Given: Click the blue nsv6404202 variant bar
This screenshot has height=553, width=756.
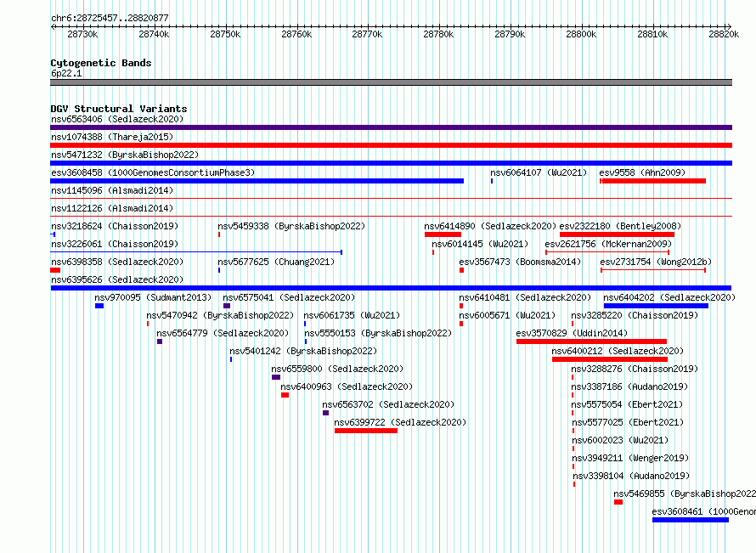Looking at the screenshot, I should pos(656,306).
